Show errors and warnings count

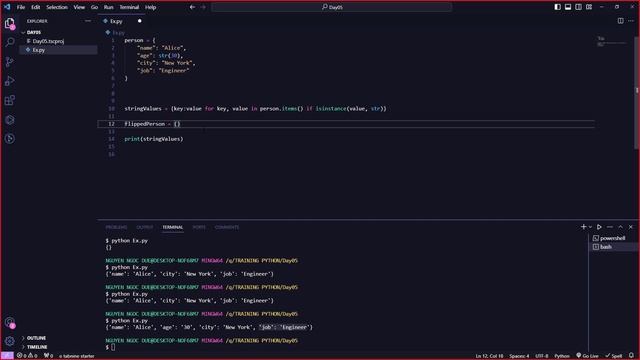pos(27,356)
